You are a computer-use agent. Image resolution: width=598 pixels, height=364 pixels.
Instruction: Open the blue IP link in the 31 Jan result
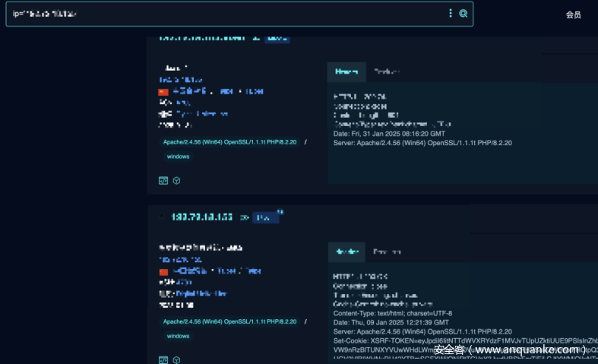click(x=180, y=80)
